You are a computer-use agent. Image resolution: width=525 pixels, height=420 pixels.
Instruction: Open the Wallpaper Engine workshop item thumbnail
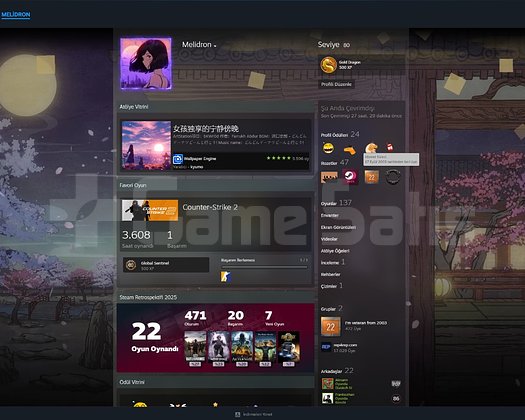point(146,145)
